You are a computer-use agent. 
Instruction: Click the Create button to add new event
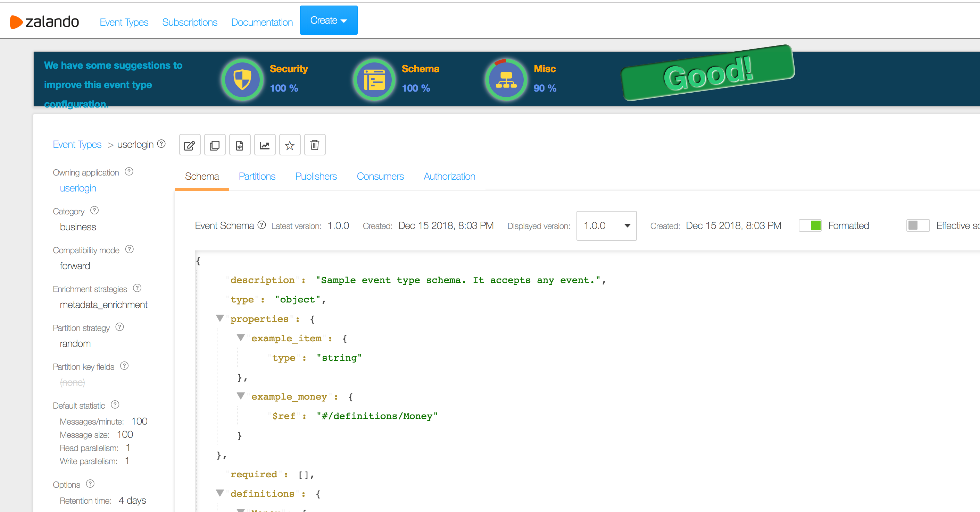327,20
